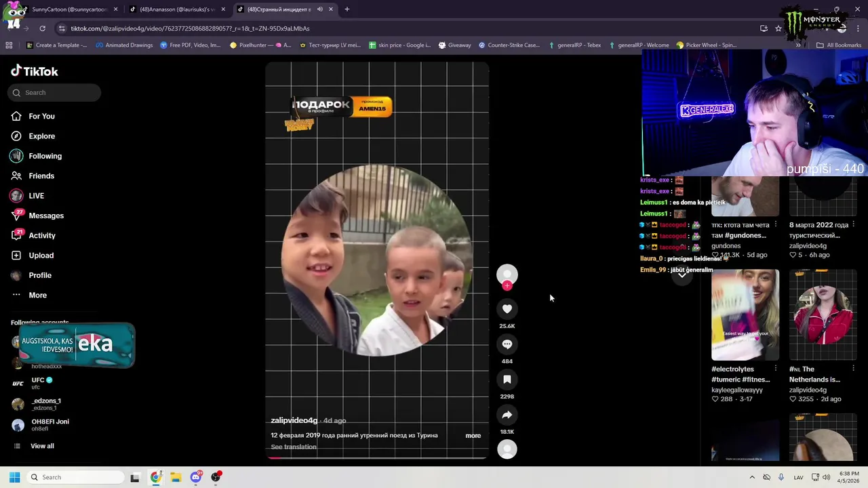Open the All Bookmarks folder
Image resolution: width=868 pixels, height=488 pixels.
(x=839, y=45)
